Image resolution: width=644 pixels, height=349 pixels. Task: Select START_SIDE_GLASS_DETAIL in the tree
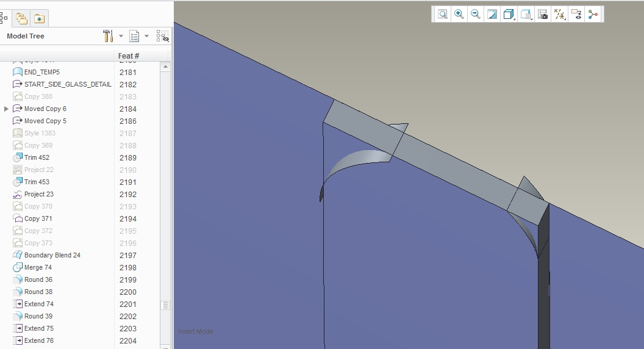(68, 84)
